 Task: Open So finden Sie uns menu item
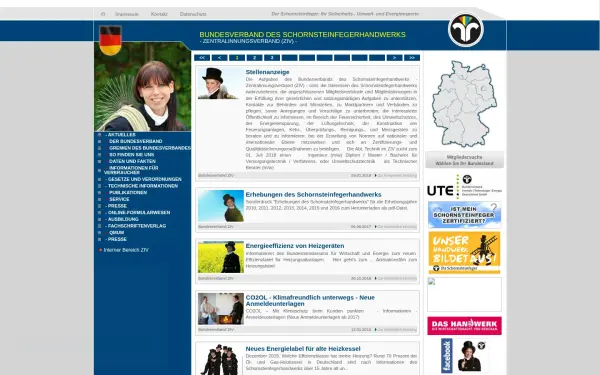tap(132, 155)
